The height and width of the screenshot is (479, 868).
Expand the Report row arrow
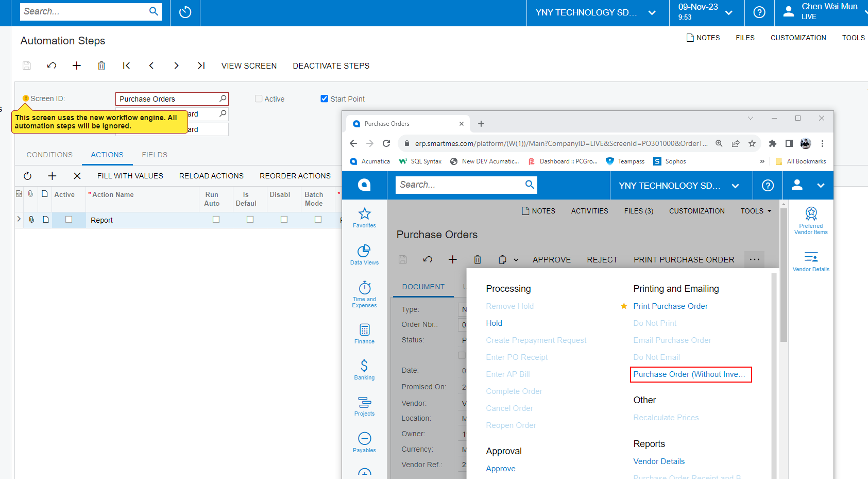pos(19,219)
